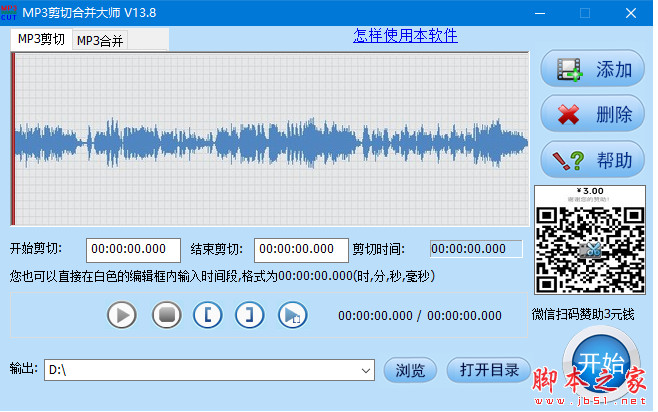Close the MP3剪切合并大师 window
658x412 pixels.
(x=631, y=13)
